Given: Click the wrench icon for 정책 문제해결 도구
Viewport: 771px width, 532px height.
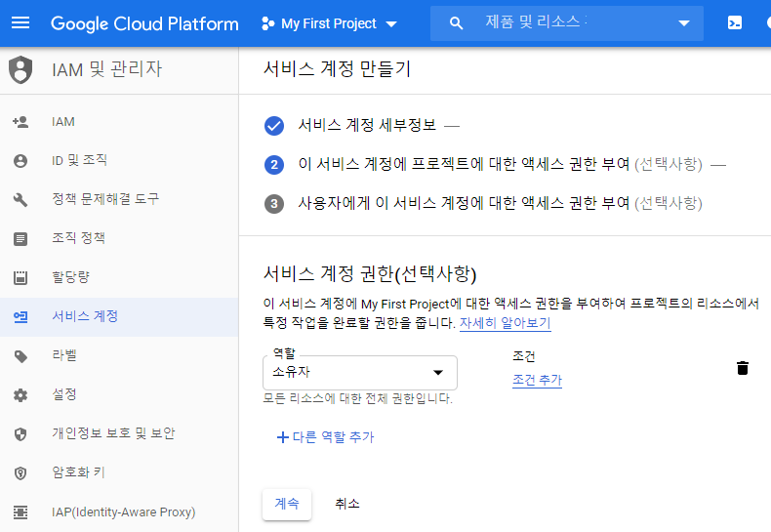Looking at the screenshot, I should coord(20,200).
